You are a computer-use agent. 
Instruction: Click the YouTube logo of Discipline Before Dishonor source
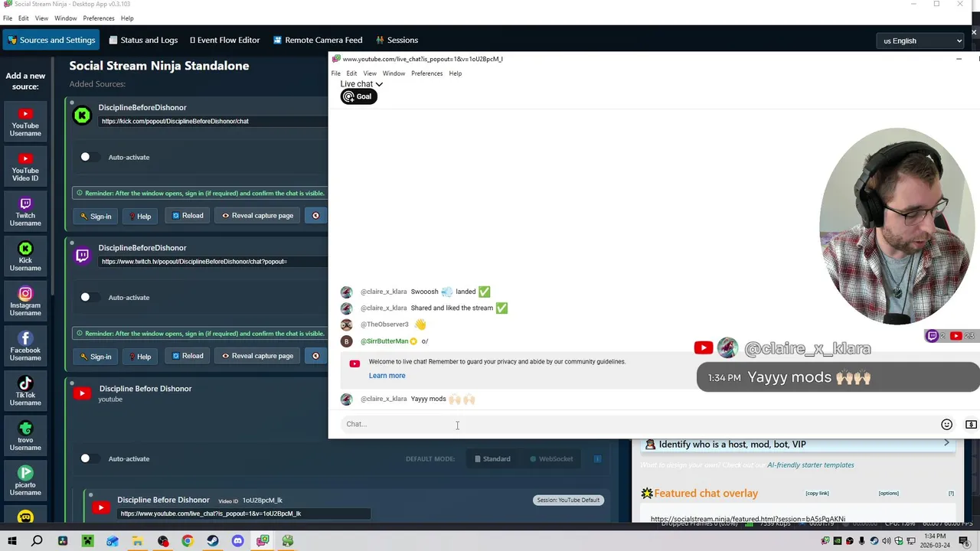tap(82, 393)
